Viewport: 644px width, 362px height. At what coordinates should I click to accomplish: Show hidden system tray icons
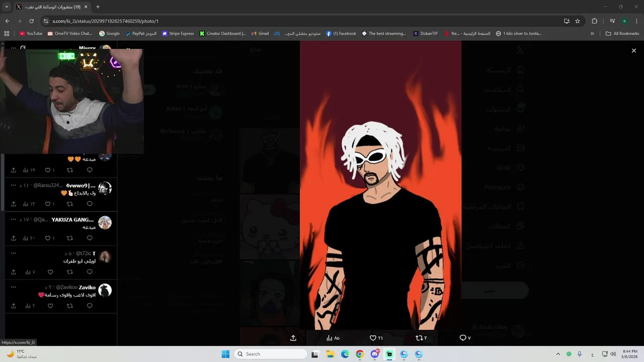point(558,354)
